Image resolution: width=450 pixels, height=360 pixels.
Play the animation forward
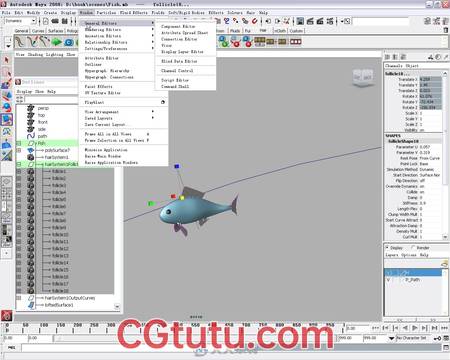pyautogui.click(x=415, y=328)
